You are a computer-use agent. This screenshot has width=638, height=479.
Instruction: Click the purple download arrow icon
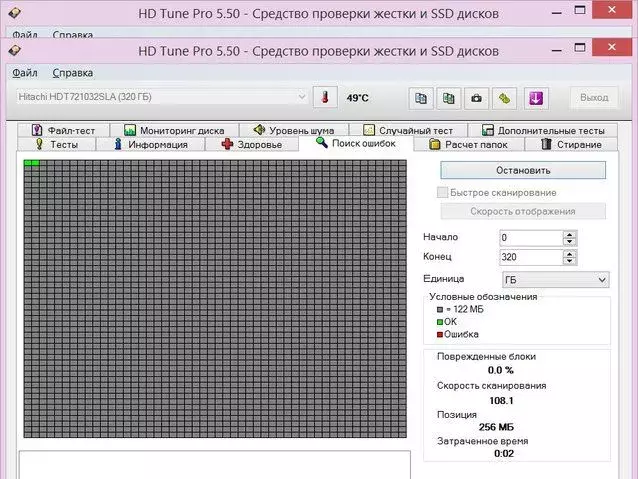[536, 98]
